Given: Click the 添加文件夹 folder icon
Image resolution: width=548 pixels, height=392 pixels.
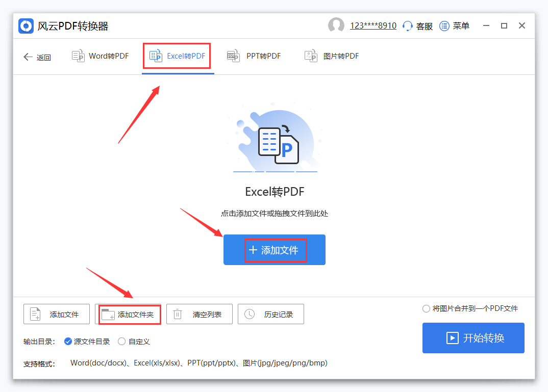Looking at the screenshot, I should click(108, 314).
